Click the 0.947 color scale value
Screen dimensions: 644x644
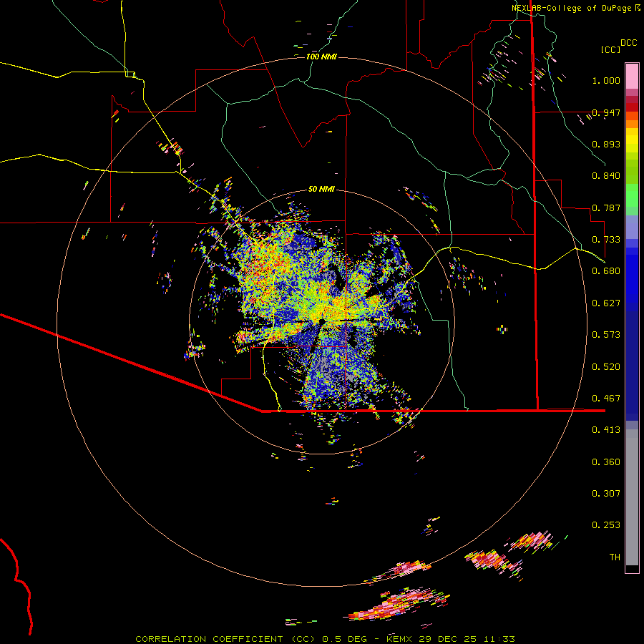606,112
